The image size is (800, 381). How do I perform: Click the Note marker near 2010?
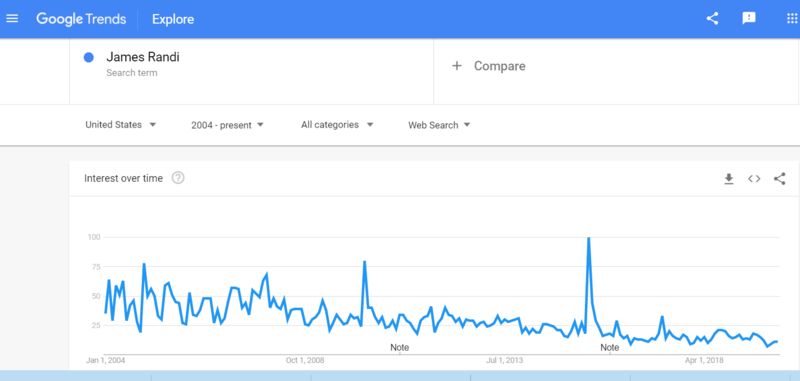click(x=399, y=347)
